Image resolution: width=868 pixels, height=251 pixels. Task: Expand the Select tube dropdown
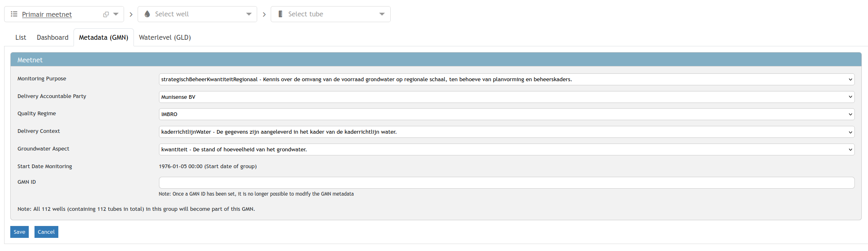pyautogui.click(x=382, y=14)
